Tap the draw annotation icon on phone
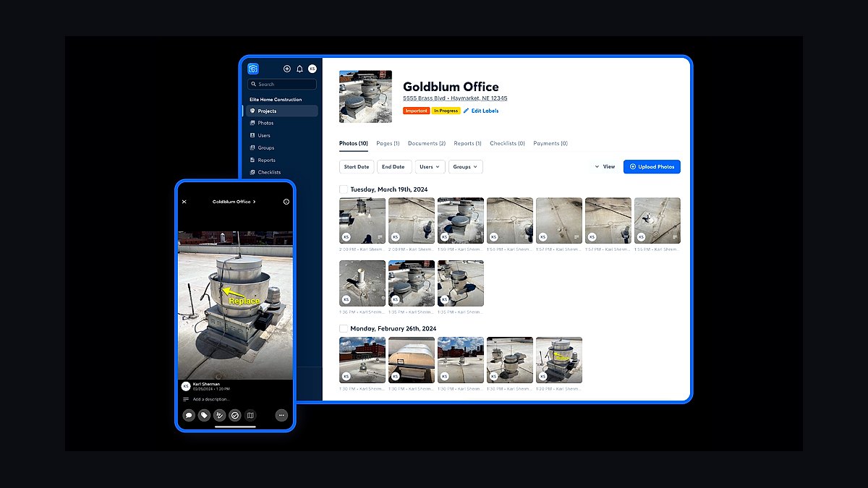 219,415
